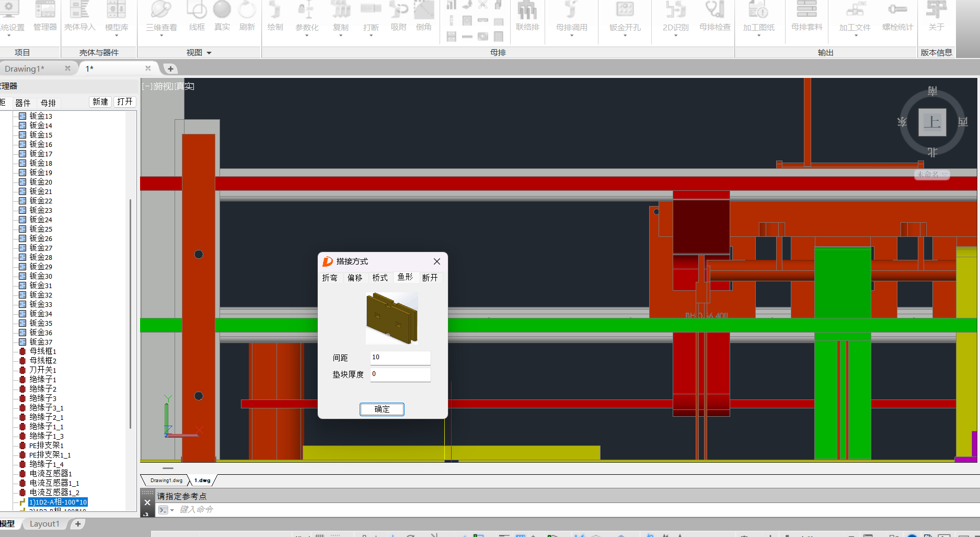Close the 搭接方式 dialog
This screenshot has width=980, height=537.
(x=437, y=261)
